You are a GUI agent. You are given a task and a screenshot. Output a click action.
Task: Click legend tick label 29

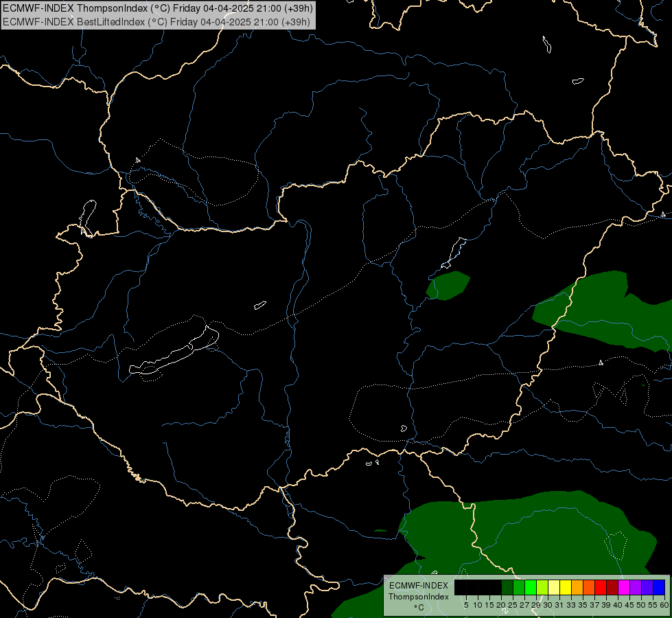pyautogui.click(x=537, y=605)
